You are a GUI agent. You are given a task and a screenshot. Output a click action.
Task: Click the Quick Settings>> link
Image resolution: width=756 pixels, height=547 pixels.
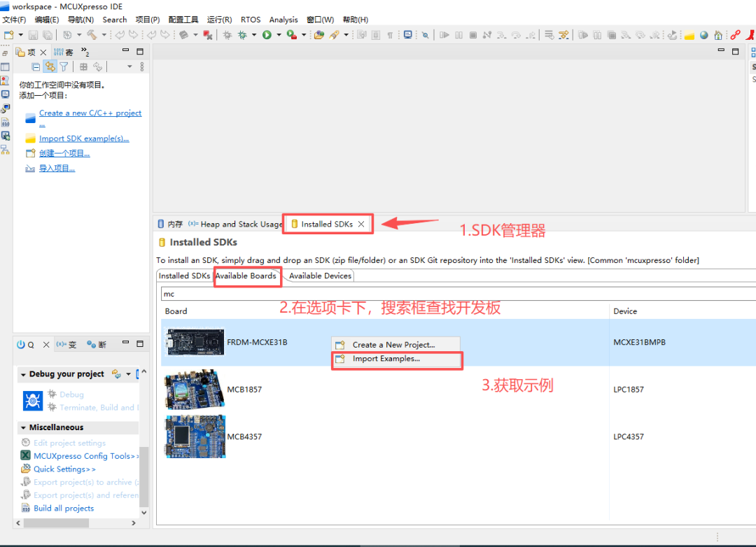(x=64, y=469)
